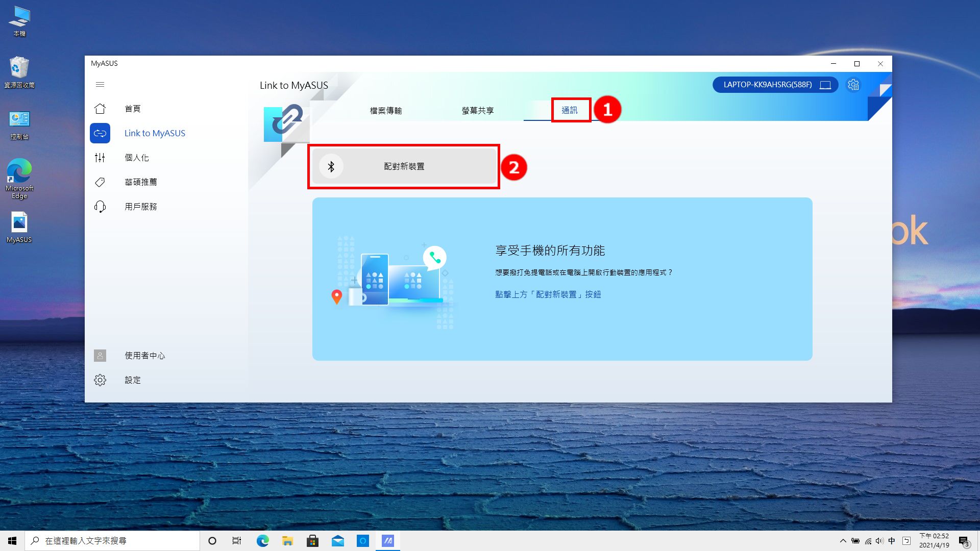Viewport: 980px width, 551px height.
Task: Click the 華碩推薦 tag icon
Action: [100, 182]
